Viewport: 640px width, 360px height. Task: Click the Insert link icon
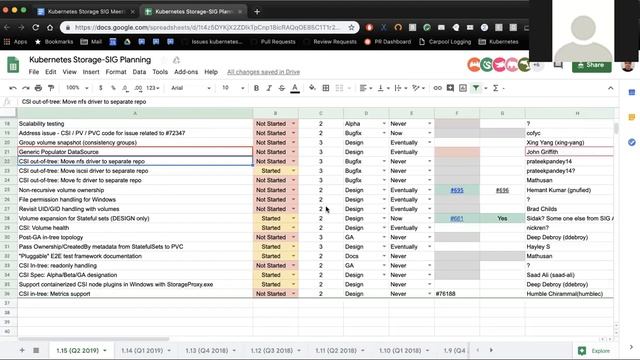438,88
